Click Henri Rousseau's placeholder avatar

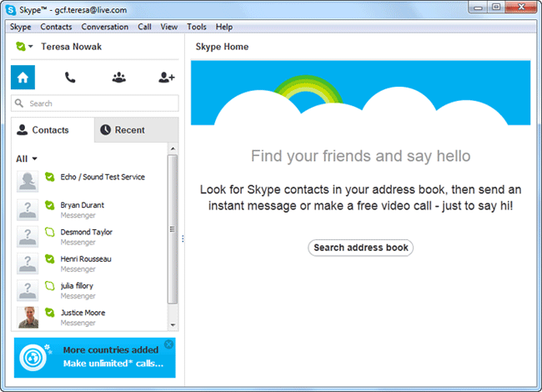click(28, 264)
